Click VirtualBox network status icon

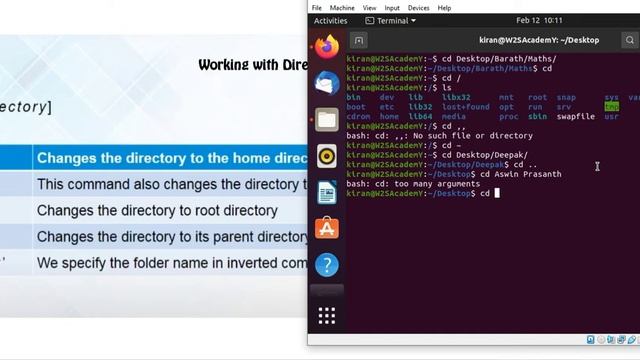coord(621,340)
